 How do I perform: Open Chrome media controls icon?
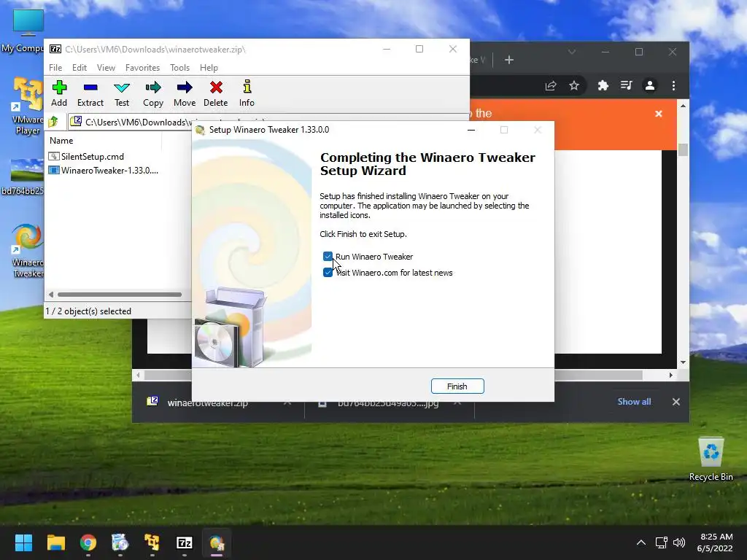[x=626, y=86]
